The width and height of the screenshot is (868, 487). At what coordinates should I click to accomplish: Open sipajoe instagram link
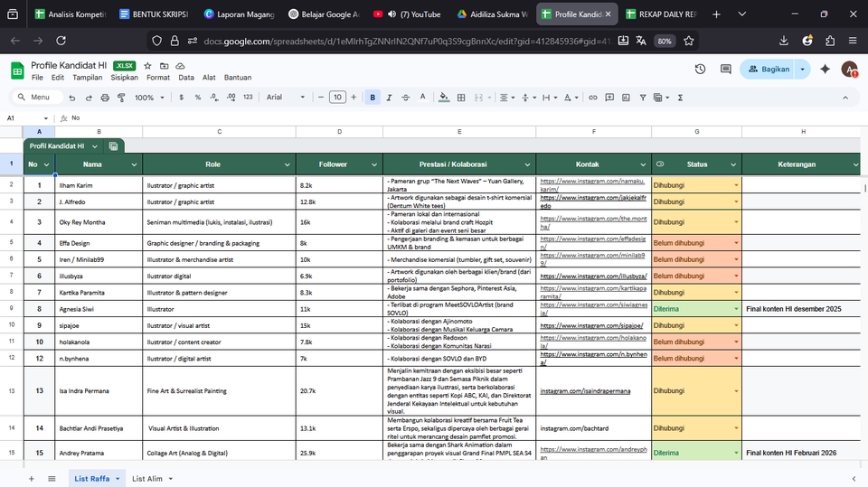coord(591,325)
